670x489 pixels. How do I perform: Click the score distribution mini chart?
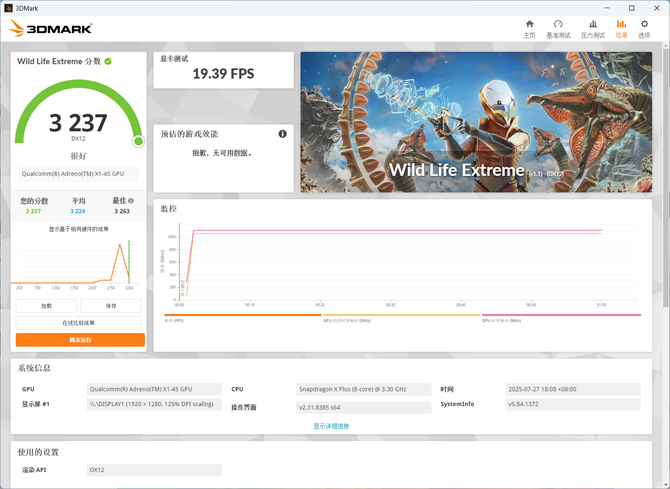75,263
